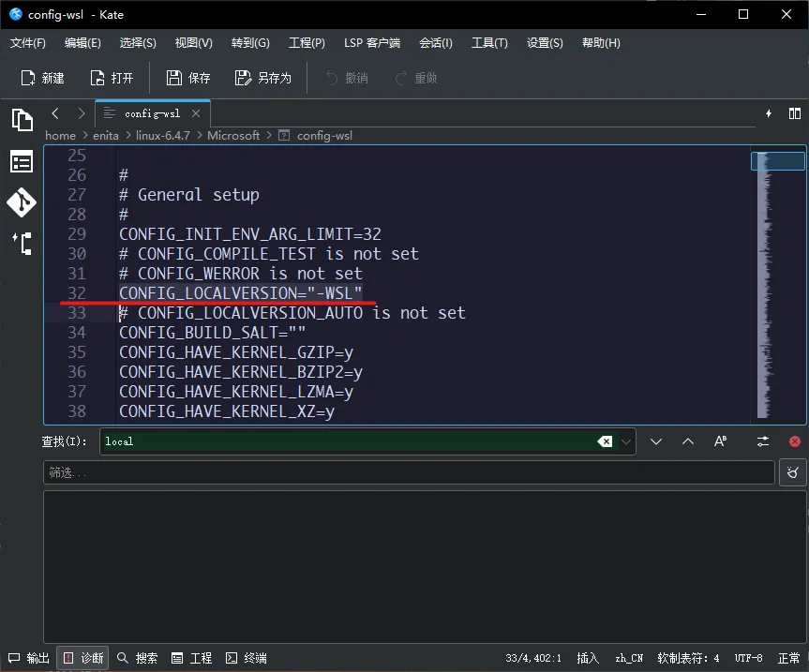This screenshot has height=672, width=809.
Task: Open the Git panel in sidebar
Action: point(22,202)
